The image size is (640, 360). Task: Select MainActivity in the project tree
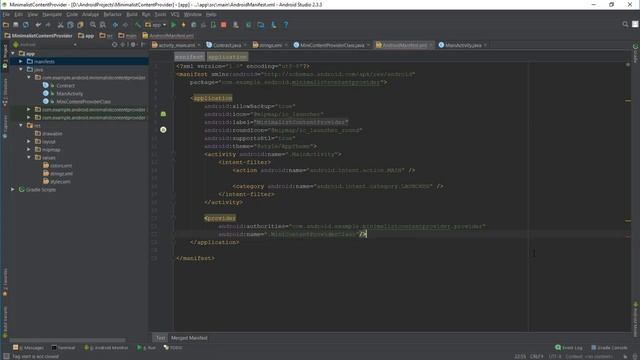[x=69, y=93]
